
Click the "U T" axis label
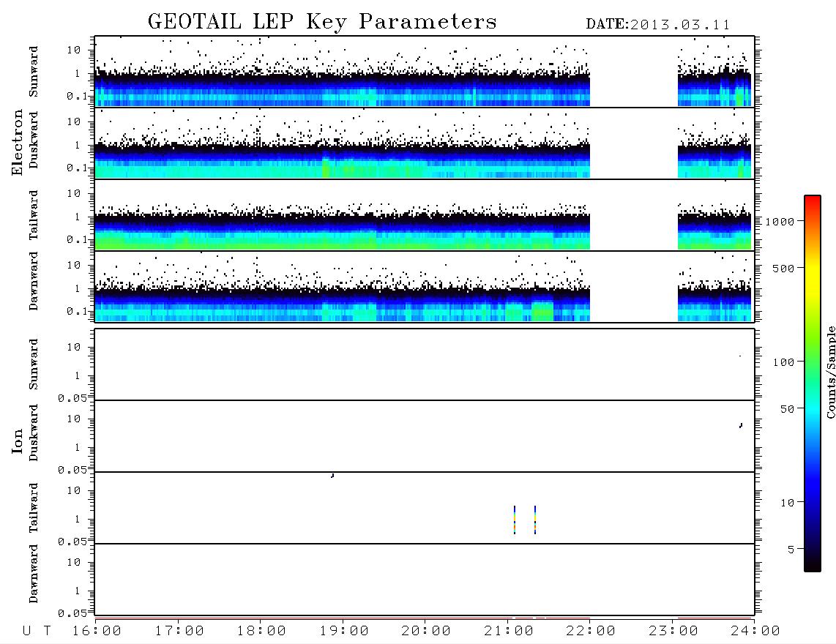pyautogui.click(x=37, y=632)
